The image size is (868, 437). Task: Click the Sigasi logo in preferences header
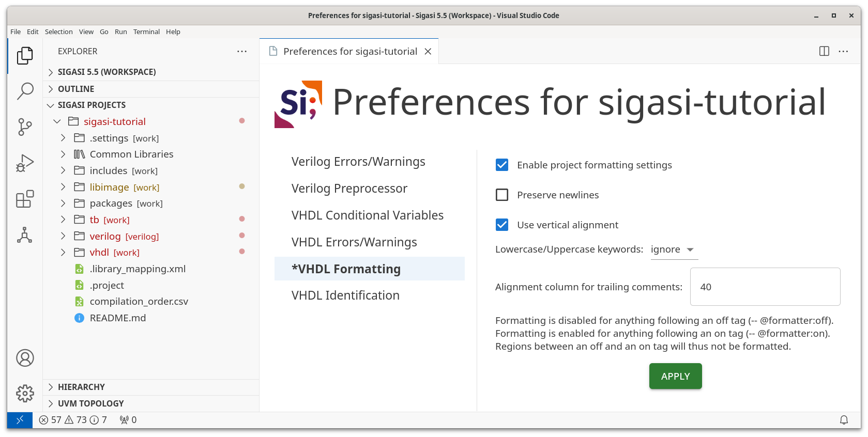(298, 104)
